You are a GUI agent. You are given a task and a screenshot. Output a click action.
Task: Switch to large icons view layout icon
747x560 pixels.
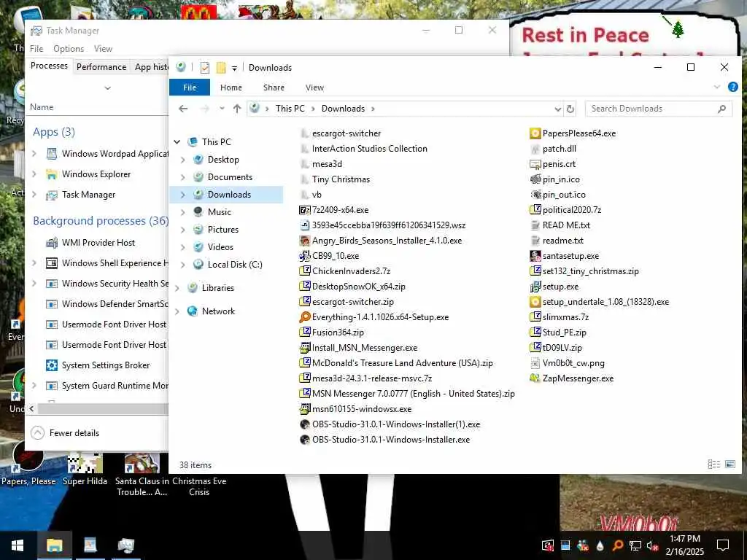coord(729,464)
